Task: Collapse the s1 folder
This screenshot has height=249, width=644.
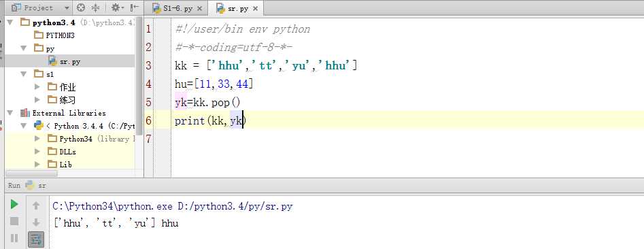Action: click(23, 74)
